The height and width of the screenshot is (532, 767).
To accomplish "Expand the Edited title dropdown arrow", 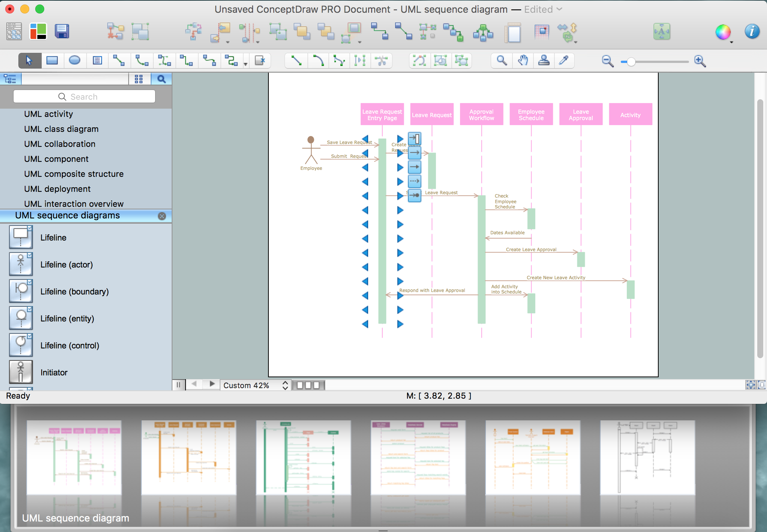I will [x=559, y=9].
